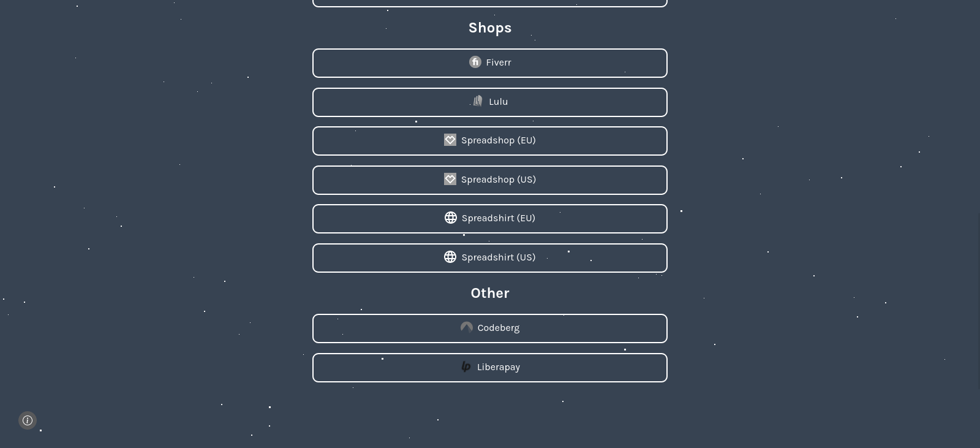Click the globe icon beside Spreadshirt (US)

coord(450,257)
